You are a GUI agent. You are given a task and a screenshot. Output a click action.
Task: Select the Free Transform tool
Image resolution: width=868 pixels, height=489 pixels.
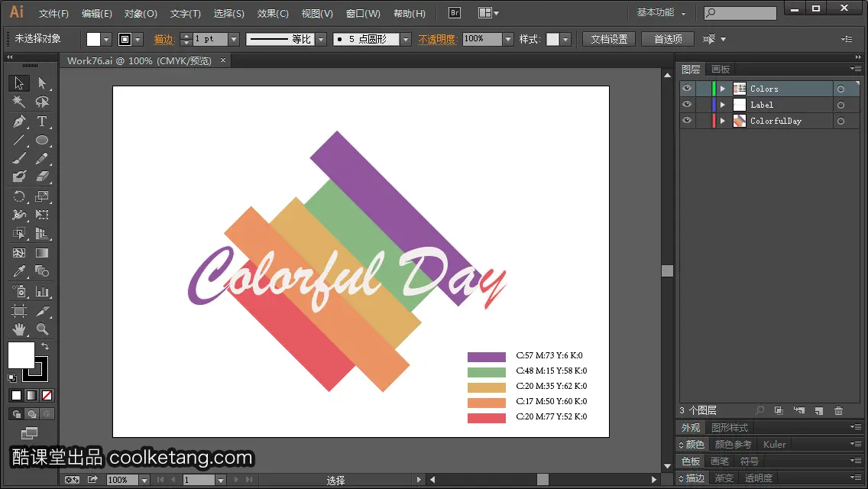[x=42, y=214]
